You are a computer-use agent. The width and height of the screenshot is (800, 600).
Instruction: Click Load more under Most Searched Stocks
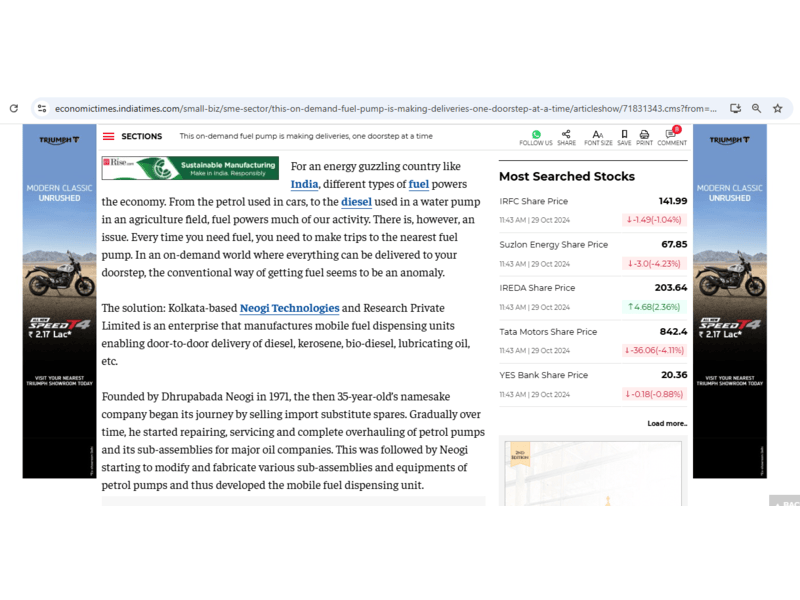[667, 423]
